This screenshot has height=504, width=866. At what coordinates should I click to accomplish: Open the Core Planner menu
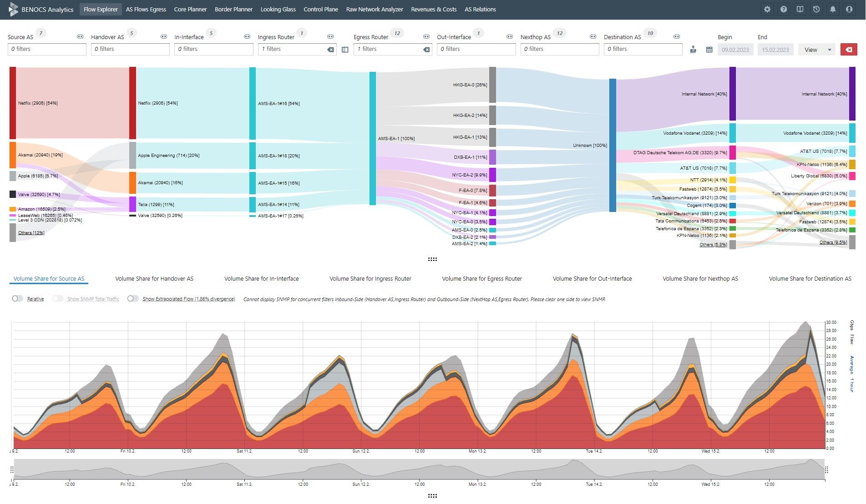pyautogui.click(x=190, y=9)
